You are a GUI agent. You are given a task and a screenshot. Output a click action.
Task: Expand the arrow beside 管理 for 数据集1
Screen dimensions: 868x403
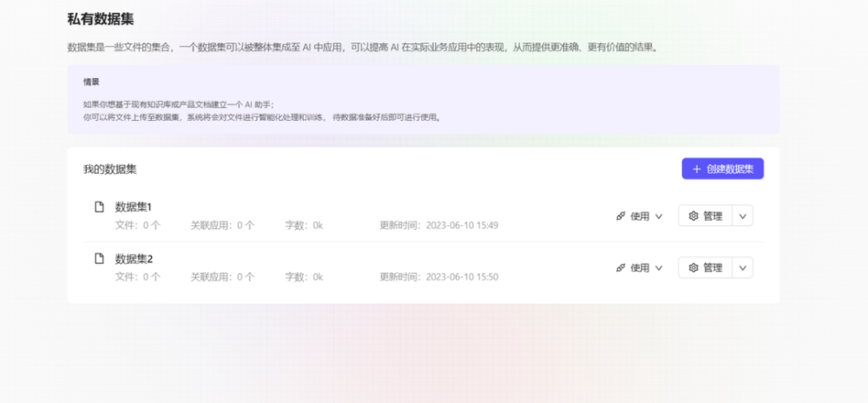(x=743, y=216)
